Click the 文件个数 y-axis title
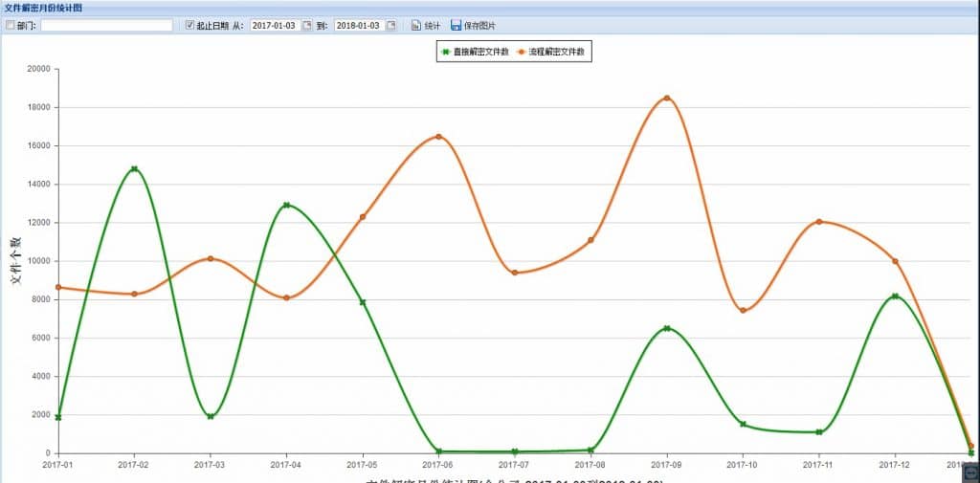 (x=17, y=261)
